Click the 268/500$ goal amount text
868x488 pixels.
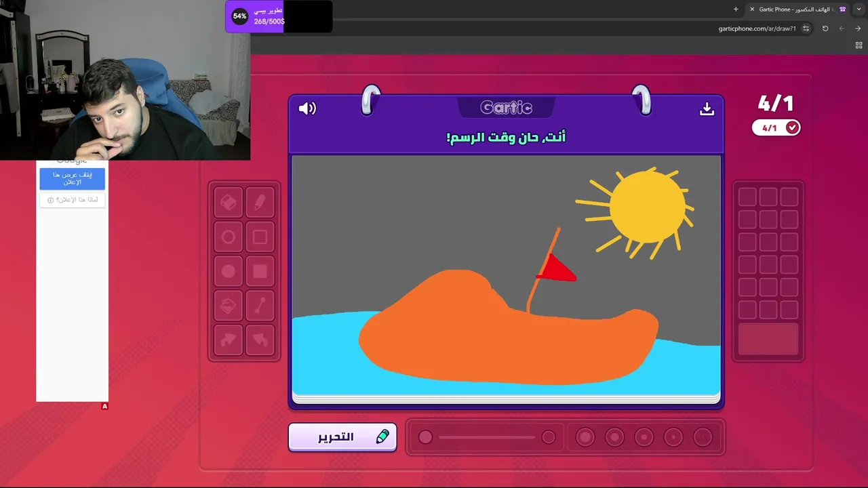tap(269, 22)
